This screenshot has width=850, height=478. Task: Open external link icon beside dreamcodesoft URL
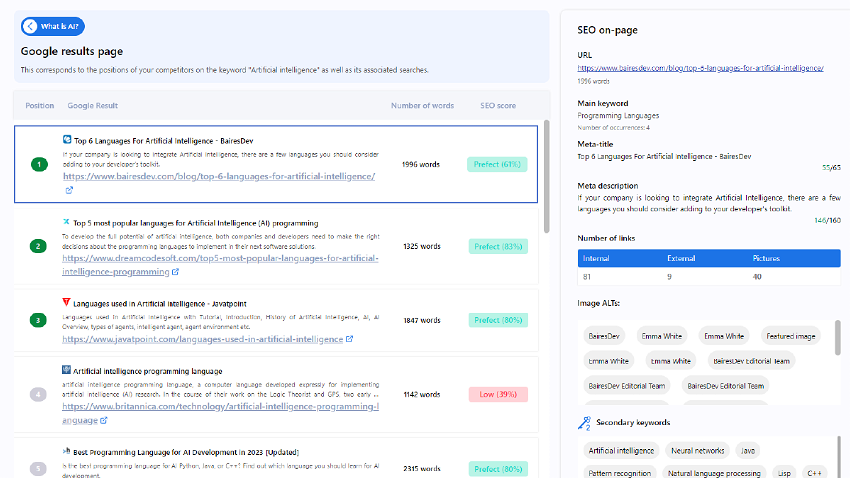[x=175, y=272]
